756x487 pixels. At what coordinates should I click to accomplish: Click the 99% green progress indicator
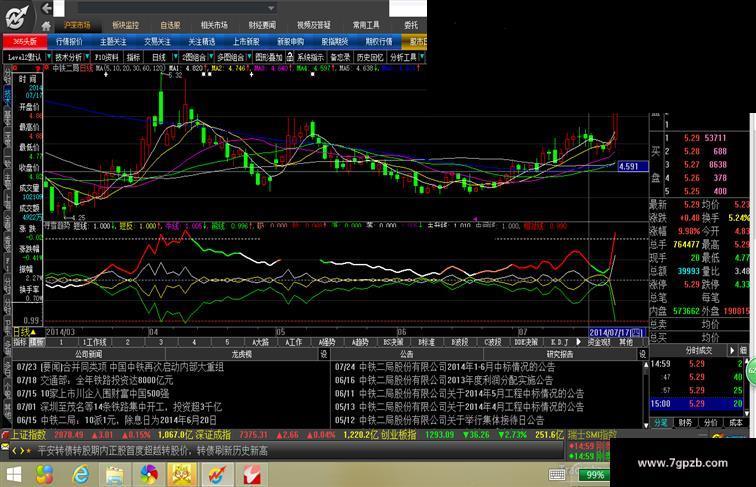596,474
